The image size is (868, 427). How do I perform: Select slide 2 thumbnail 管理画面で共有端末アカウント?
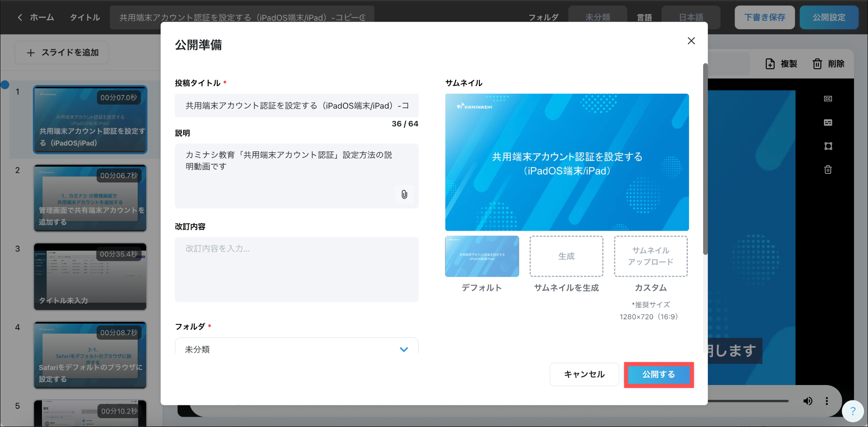coord(90,198)
